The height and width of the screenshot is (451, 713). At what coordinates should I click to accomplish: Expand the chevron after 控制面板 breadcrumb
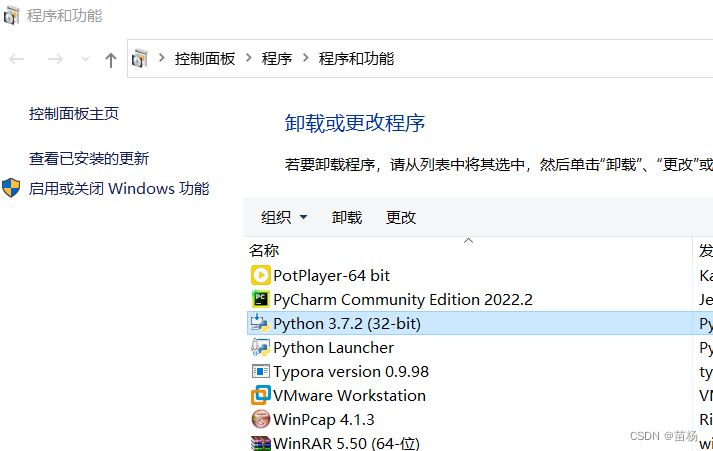pyautogui.click(x=248, y=58)
